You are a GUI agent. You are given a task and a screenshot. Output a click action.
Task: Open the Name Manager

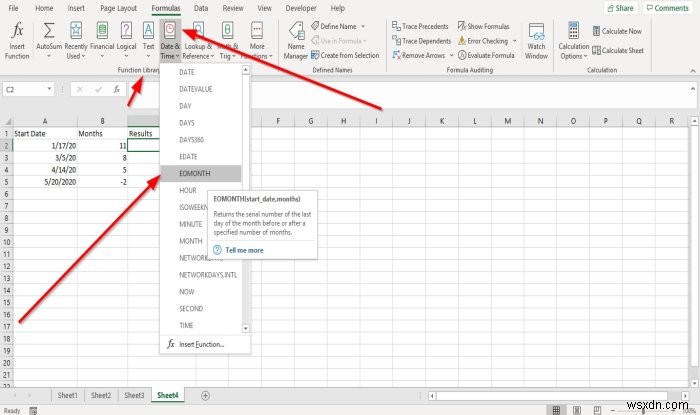click(296, 40)
